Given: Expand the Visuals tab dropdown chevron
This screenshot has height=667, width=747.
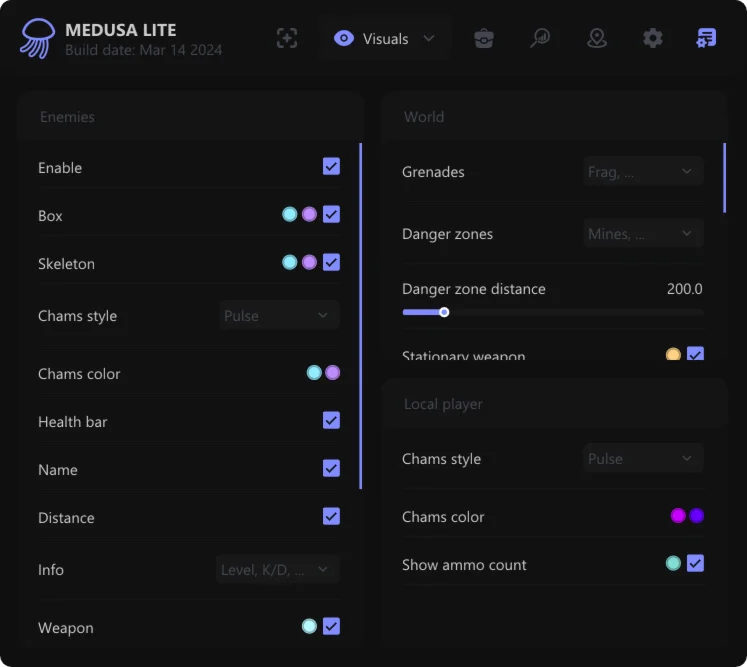Looking at the screenshot, I should 429,38.
